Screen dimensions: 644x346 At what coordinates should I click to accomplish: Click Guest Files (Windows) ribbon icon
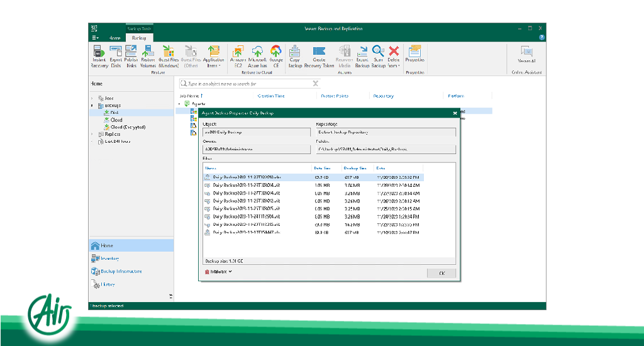click(x=169, y=56)
